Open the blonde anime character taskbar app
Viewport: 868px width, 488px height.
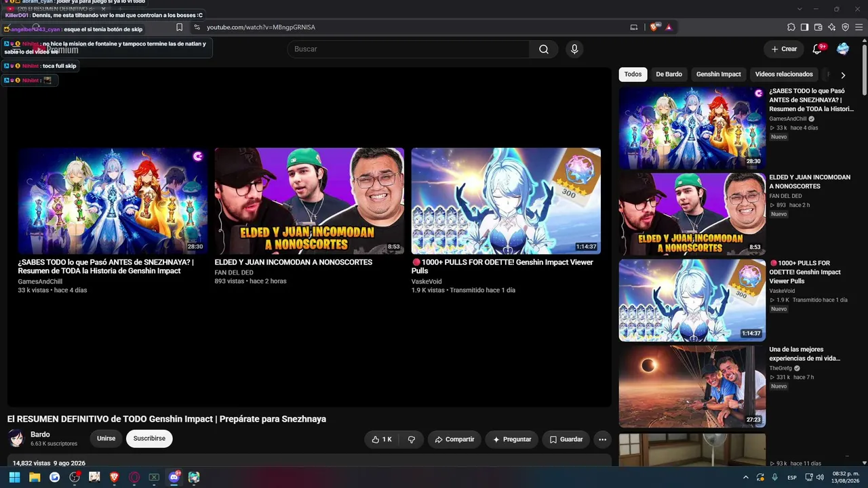[94, 477]
